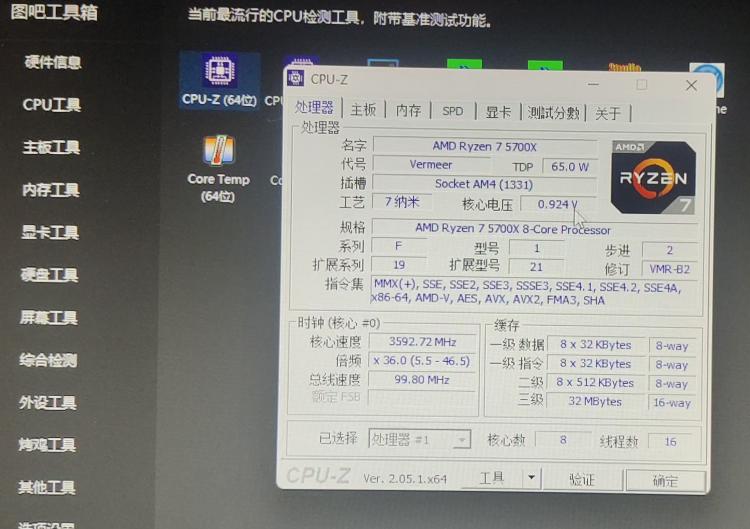The width and height of the screenshot is (750, 529).
Task: Open 硬件信息 in the sidebar
Action: pyautogui.click(x=53, y=62)
